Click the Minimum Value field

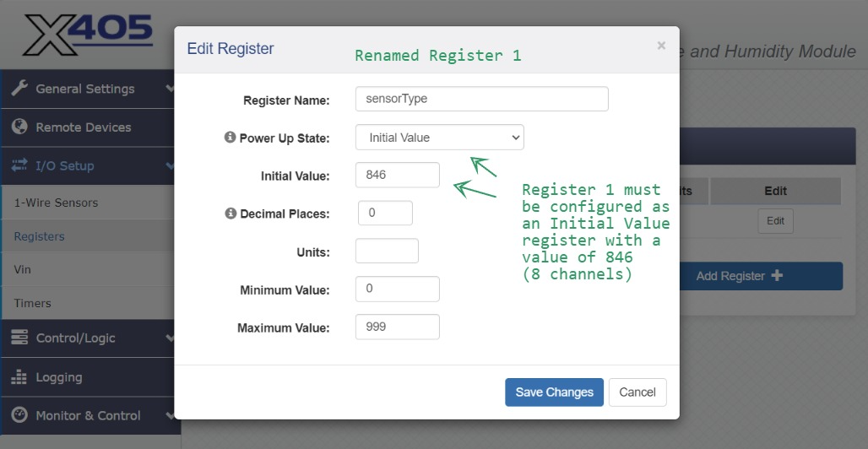pyautogui.click(x=398, y=289)
